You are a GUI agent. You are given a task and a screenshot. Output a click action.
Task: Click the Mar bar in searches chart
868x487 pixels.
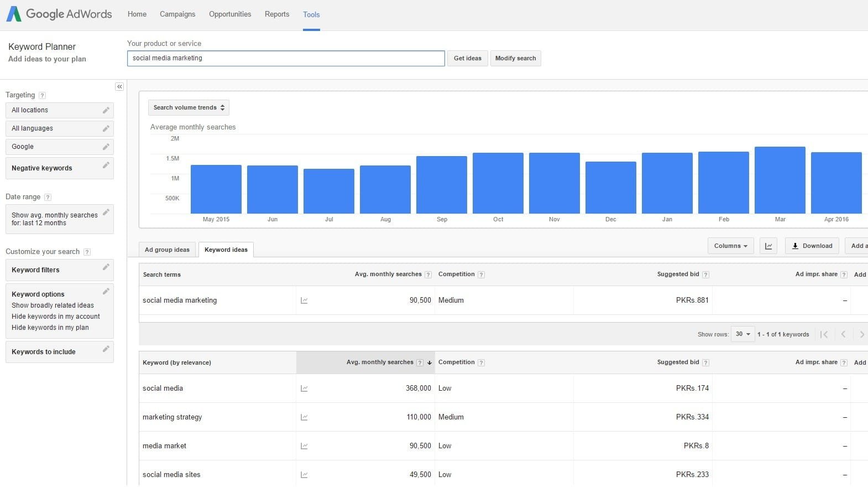coord(780,180)
